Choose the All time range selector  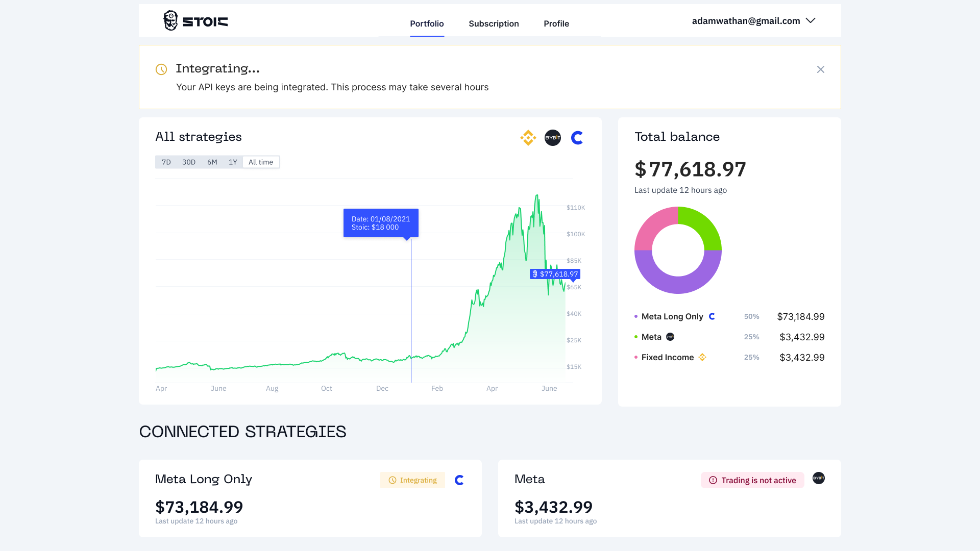261,162
